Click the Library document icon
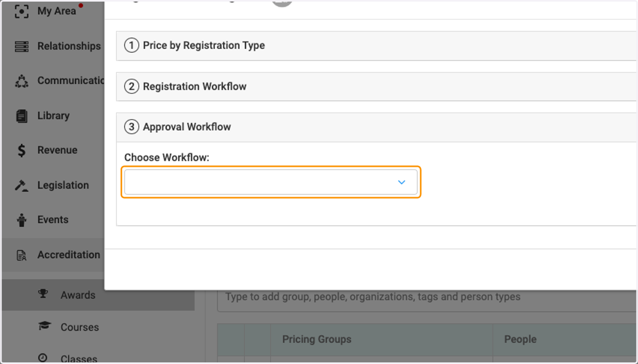 21,116
